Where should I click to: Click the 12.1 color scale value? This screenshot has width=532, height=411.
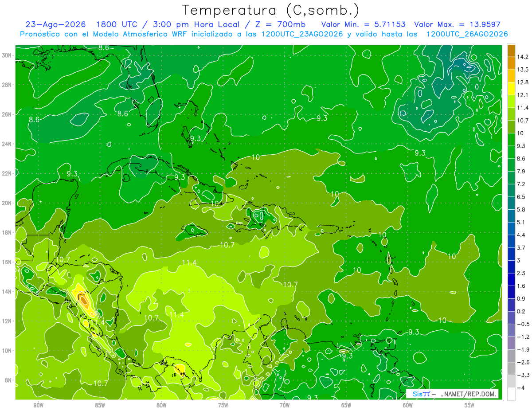coord(523,95)
